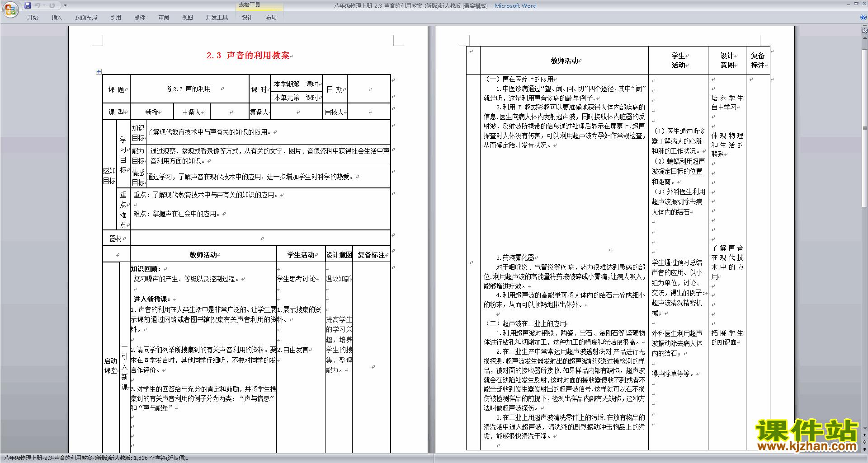Screen dimensions: 868x463
Task: Open the 开始 ribbon tab
Action: coord(33,18)
